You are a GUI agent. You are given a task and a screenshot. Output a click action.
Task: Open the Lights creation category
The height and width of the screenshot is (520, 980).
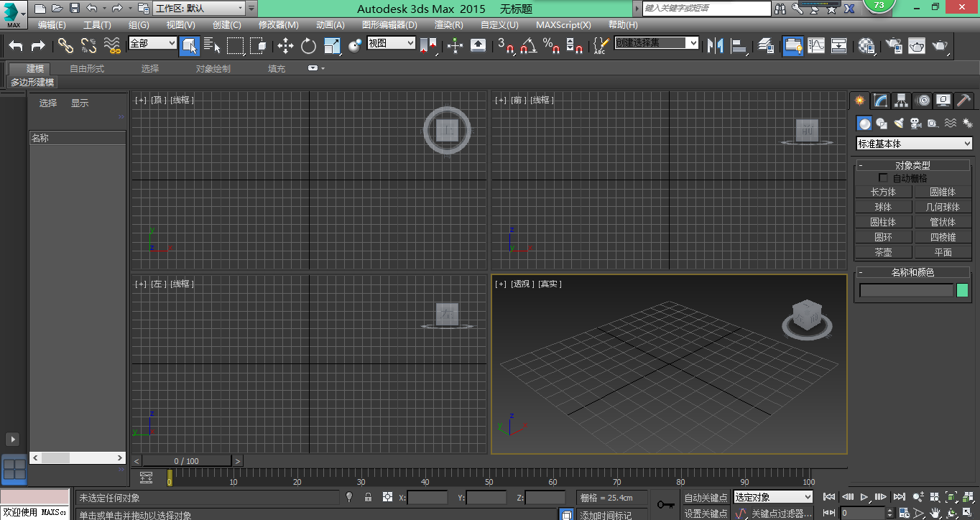coord(899,124)
